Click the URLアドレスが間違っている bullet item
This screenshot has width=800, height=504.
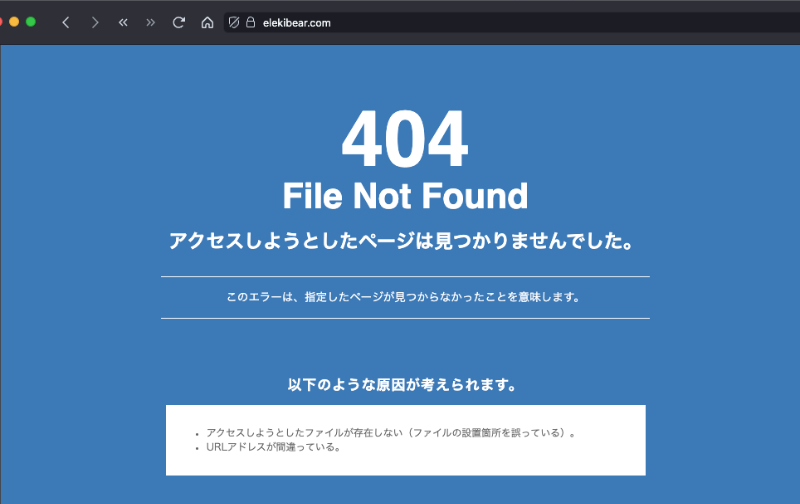pyautogui.click(x=273, y=447)
